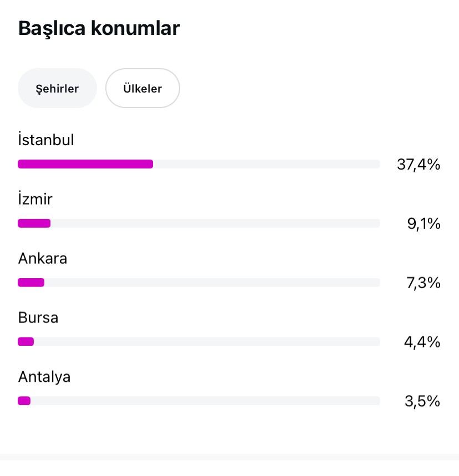Click the Bursa percentage bar
This screenshot has width=459, height=476.
tap(198, 341)
